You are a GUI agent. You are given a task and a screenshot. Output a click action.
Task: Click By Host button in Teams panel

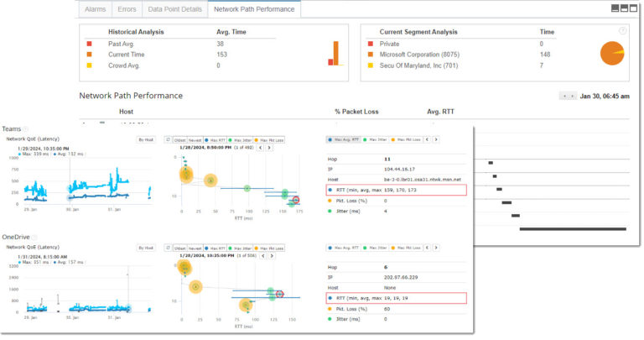point(146,140)
